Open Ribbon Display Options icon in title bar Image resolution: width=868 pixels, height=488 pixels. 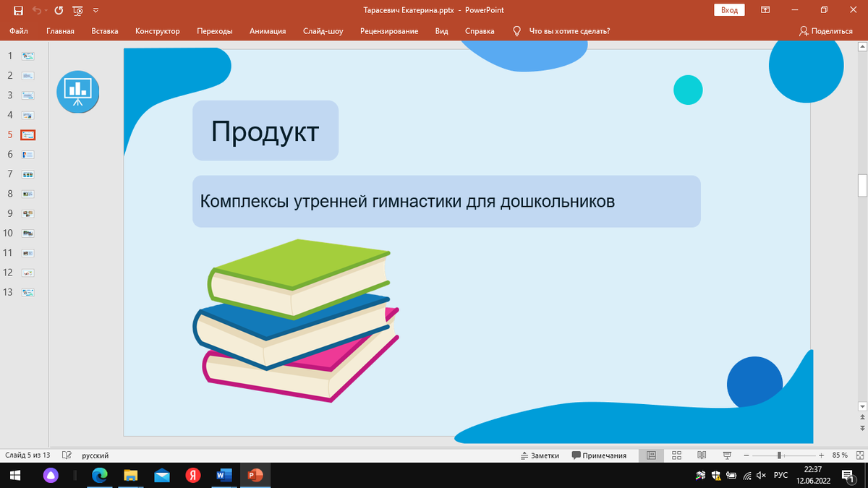click(x=765, y=10)
